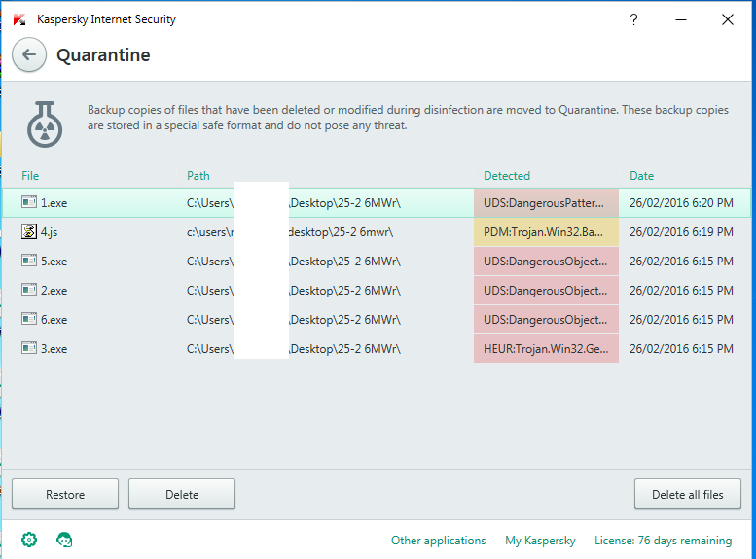
Task: Sort by the Detected column header
Action: [x=507, y=176]
